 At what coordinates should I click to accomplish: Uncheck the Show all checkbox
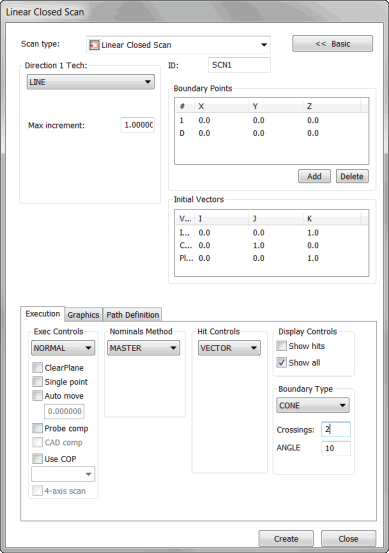pos(281,362)
